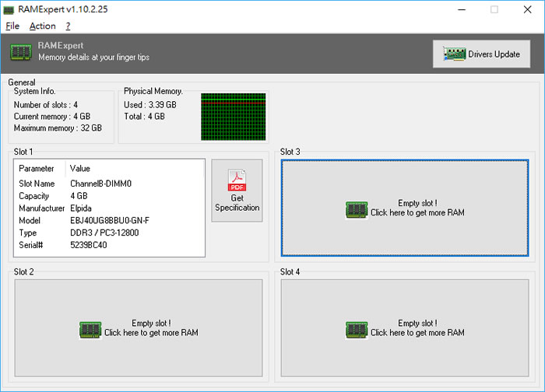Click the RAM chip icon in Slot 3
Viewport: 545px width, 392px height.
click(357, 208)
